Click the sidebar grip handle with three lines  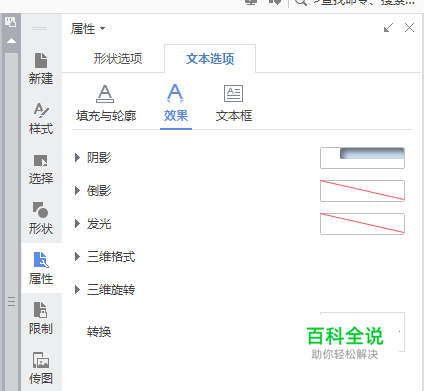(11, 301)
